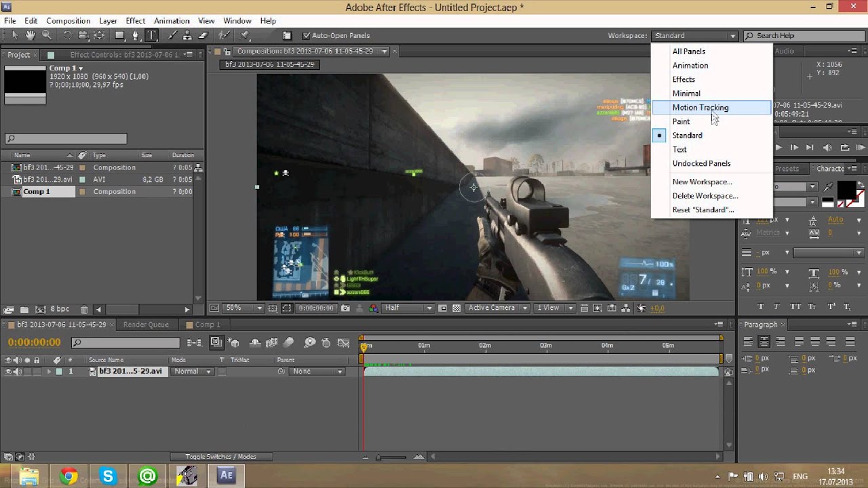
Task: Toggle the transparency grid in viewer
Action: pyautogui.click(x=456, y=308)
